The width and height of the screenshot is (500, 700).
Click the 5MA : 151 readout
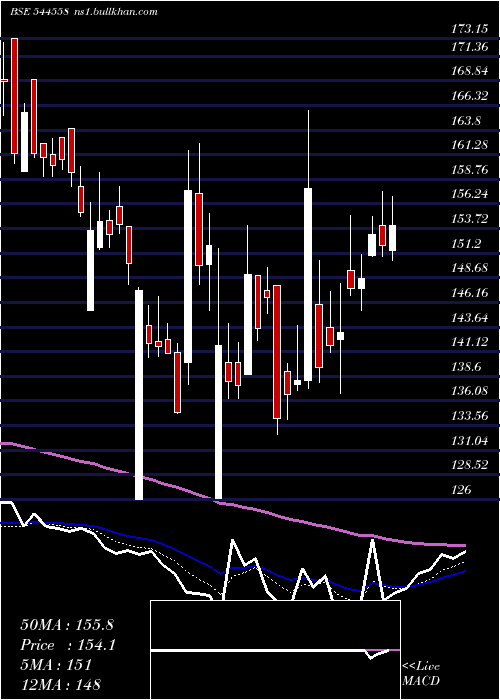pyautogui.click(x=56, y=665)
